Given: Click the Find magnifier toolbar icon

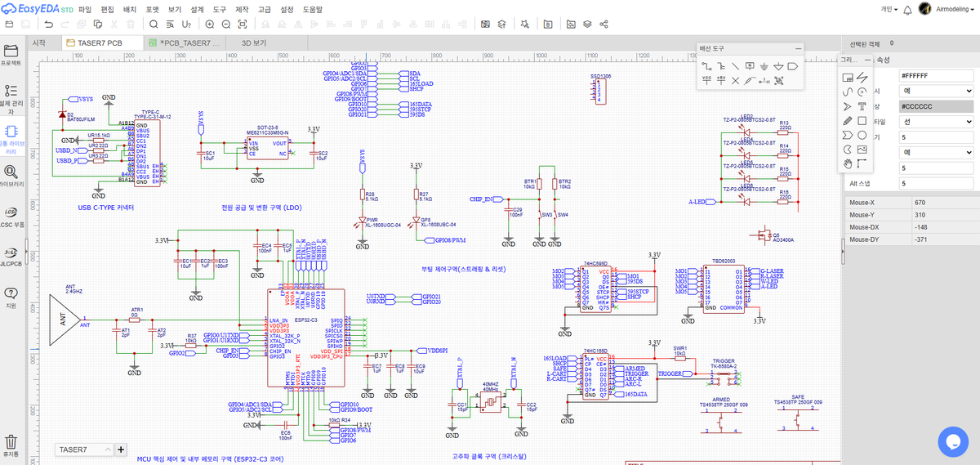Looking at the screenshot, I should [153, 24].
